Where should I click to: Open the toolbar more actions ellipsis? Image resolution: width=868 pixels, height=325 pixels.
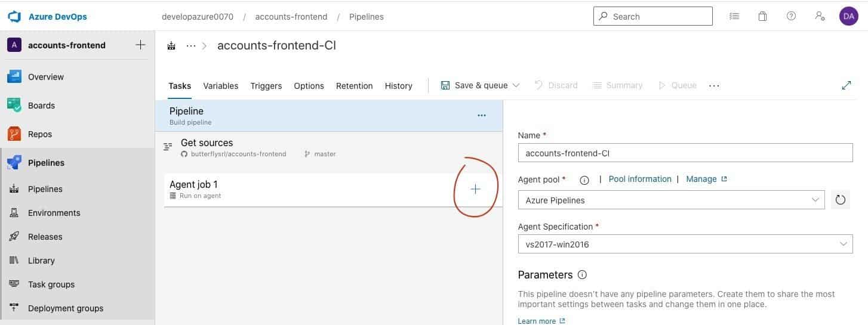pyautogui.click(x=714, y=86)
